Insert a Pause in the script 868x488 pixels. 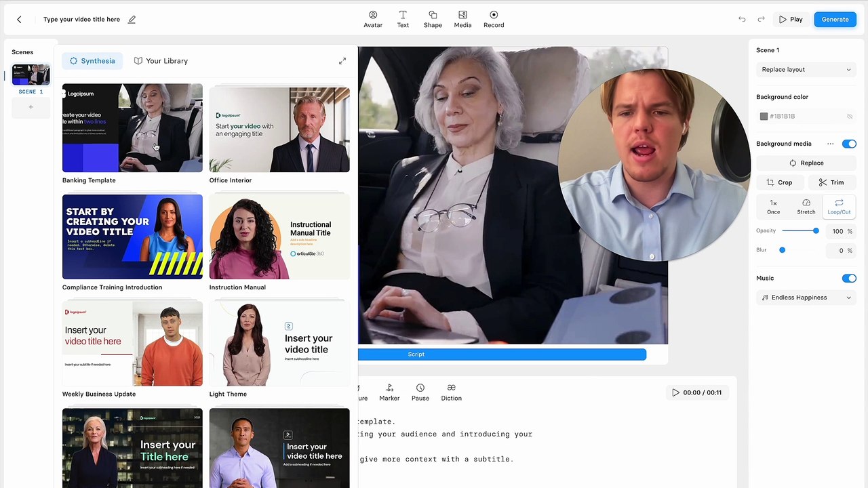pos(420,392)
